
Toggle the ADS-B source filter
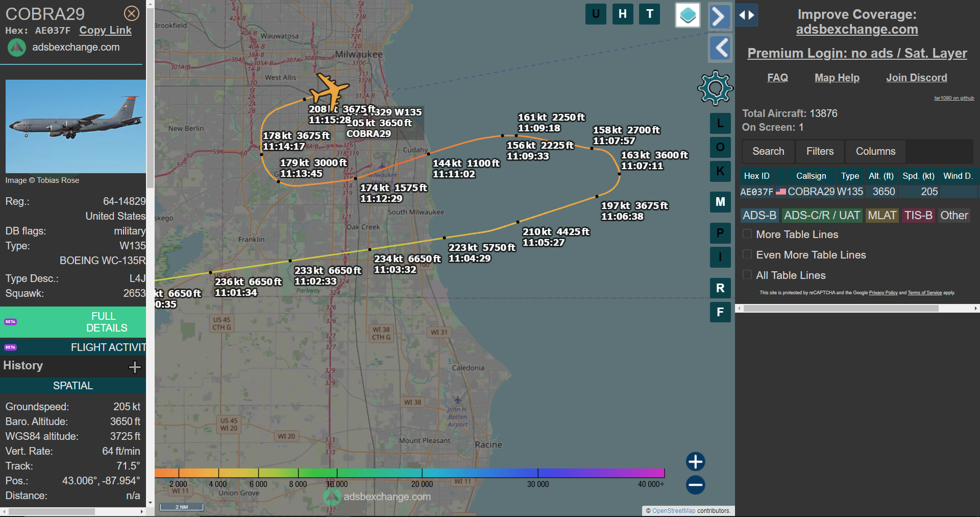click(759, 216)
